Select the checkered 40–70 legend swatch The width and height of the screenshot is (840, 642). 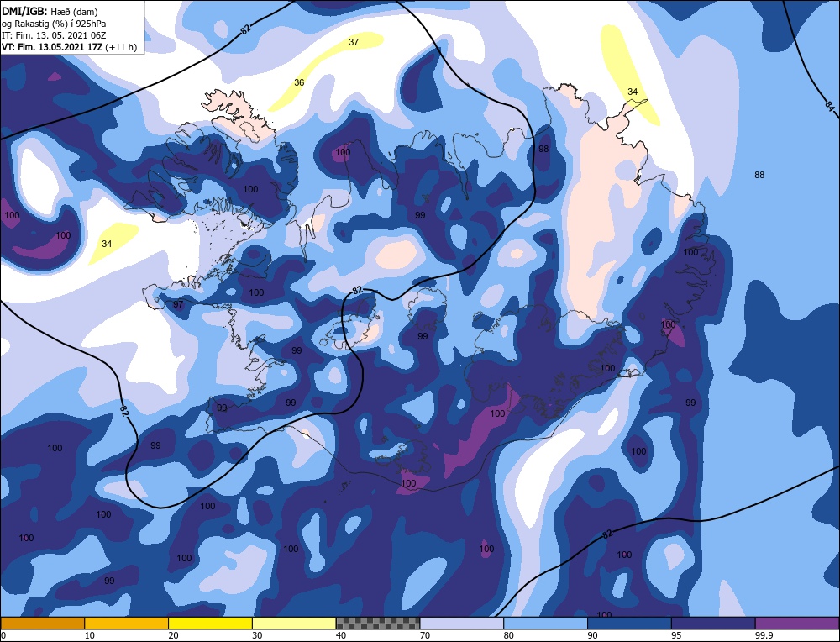pos(378,623)
